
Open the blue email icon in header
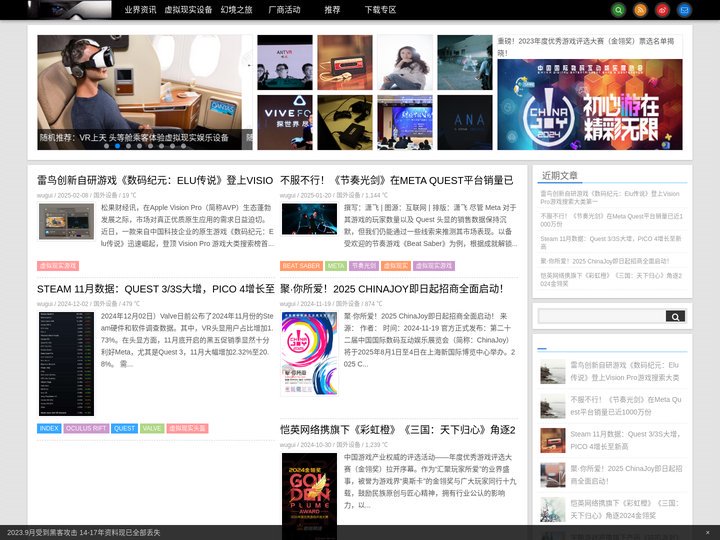[684, 10]
